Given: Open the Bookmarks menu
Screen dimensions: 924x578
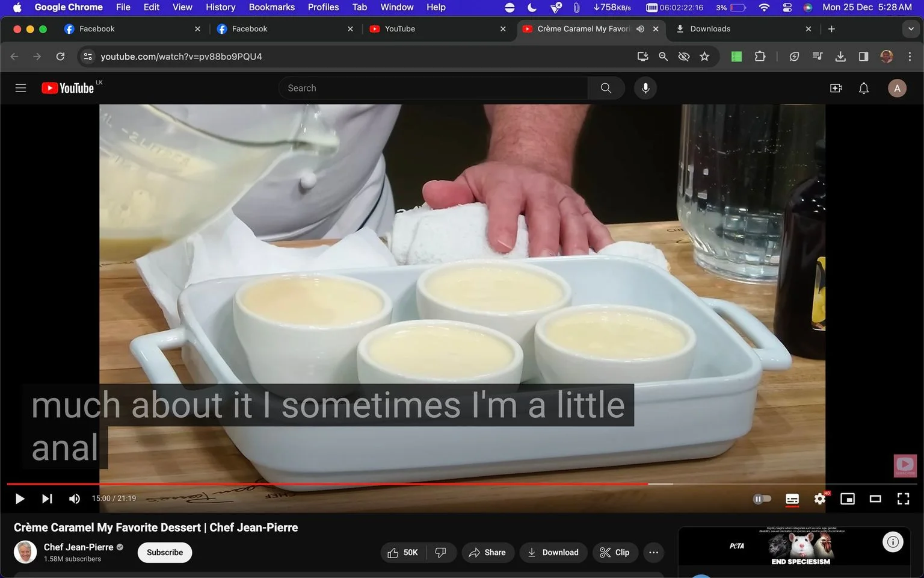Looking at the screenshot, I should point(271,7).
